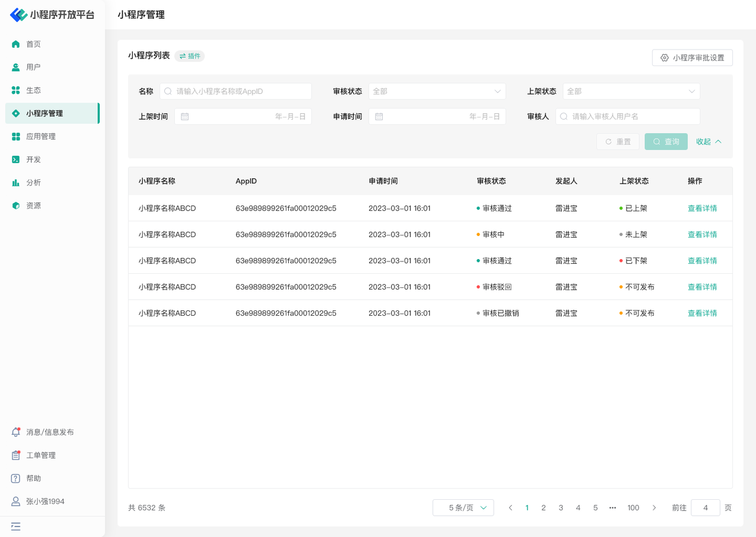Click the 工单管理 clipboard icon
The width and height of the screenshot is (756, 537).
16,456
